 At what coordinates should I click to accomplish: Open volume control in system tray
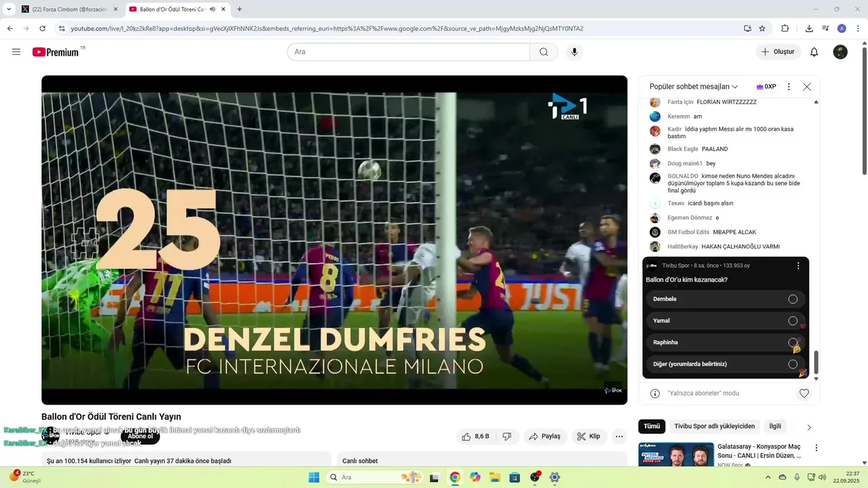click(x=822, y=477)
